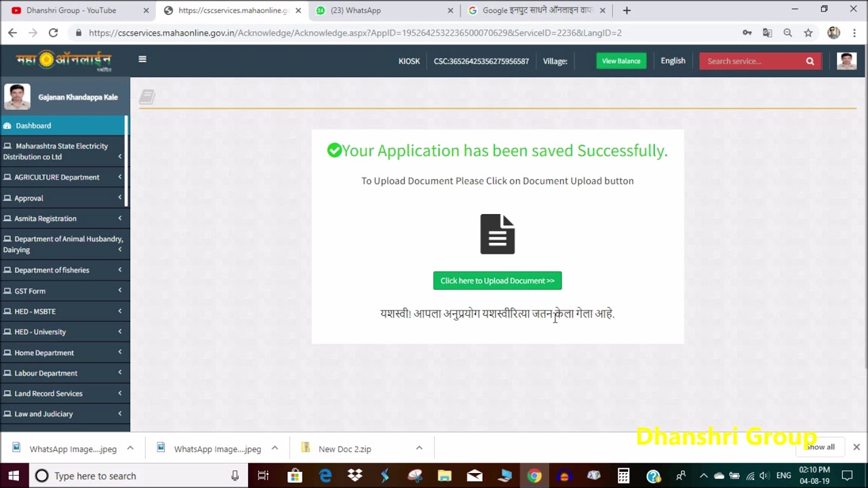Image resolution: width=868 pixels, height=488 pixels.
Task: Open the user photo in the site header
Action: (x=846, y=61)
